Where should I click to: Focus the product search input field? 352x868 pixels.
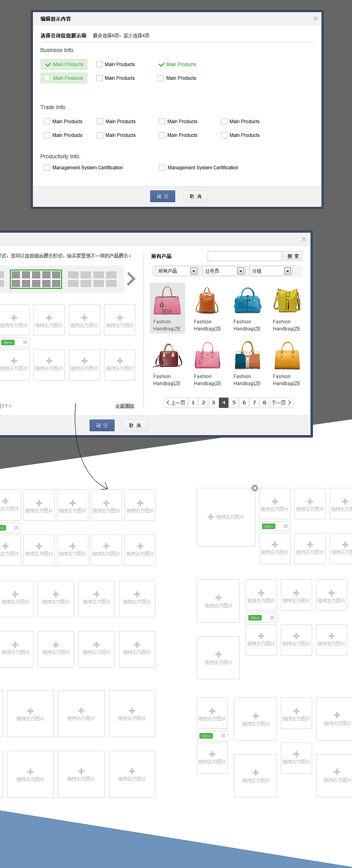tap(245, 256)
